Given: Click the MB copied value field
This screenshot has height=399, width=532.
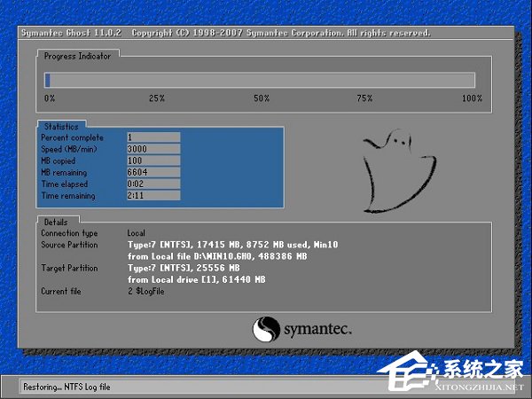Looking at the screenshot, I should tap(153, 160).
